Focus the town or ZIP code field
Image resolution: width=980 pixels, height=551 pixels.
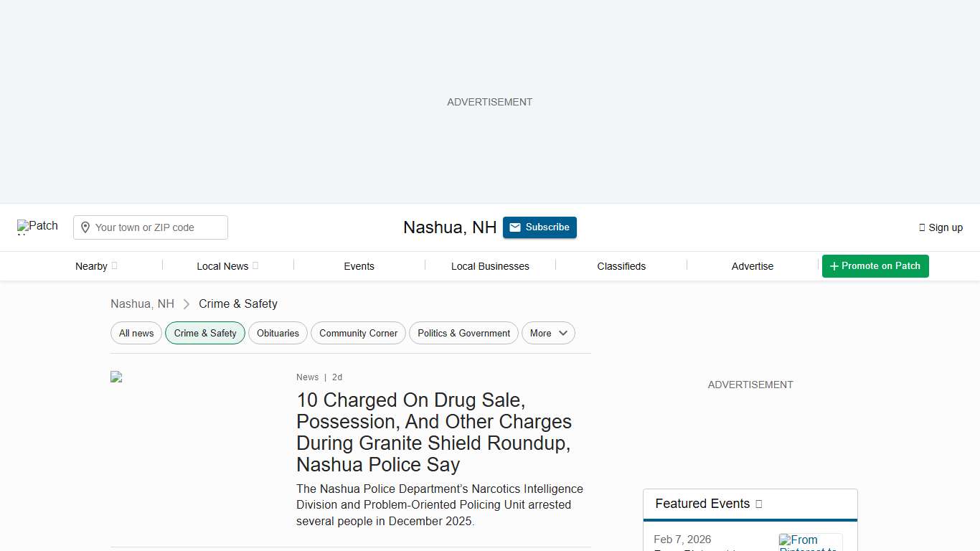pos(158,227)
